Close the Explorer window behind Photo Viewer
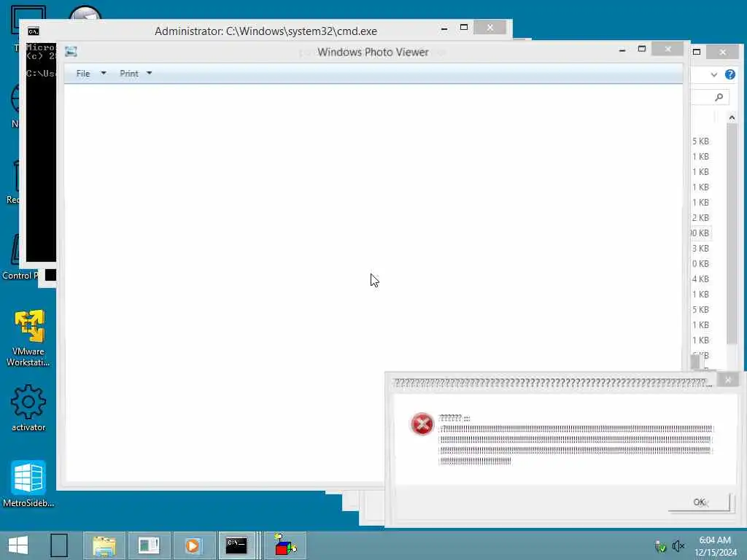This screenshot has width=747, height=560. [x=723, y=52]
